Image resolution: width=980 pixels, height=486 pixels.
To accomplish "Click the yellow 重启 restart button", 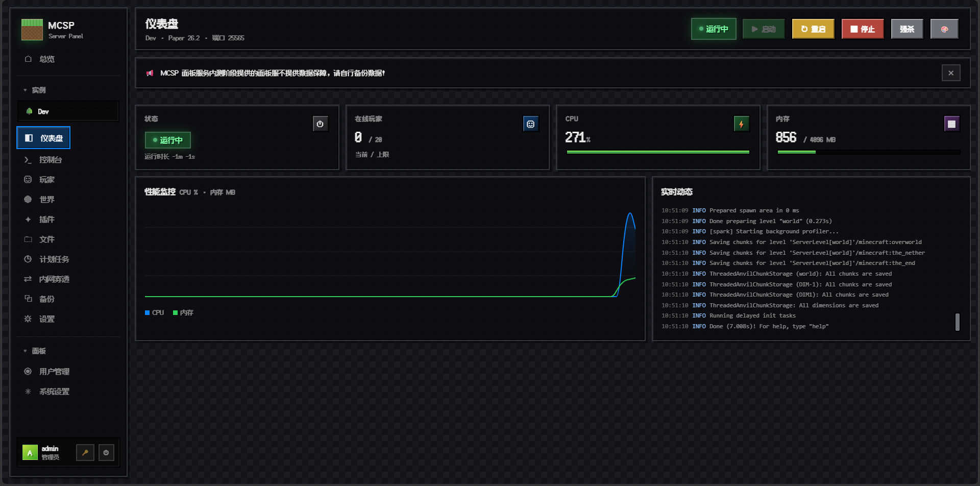I will click(813, 29).
